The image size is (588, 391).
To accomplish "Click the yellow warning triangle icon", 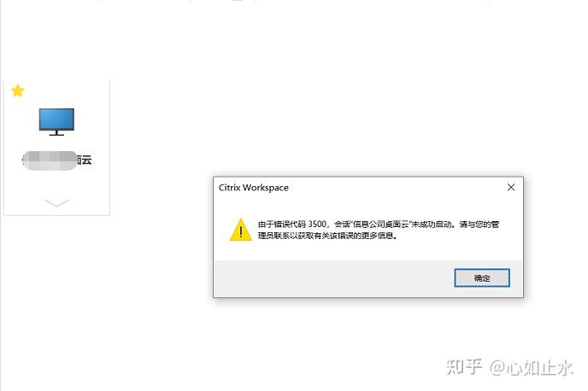I will pyautogui.click(x=241, y=230).
